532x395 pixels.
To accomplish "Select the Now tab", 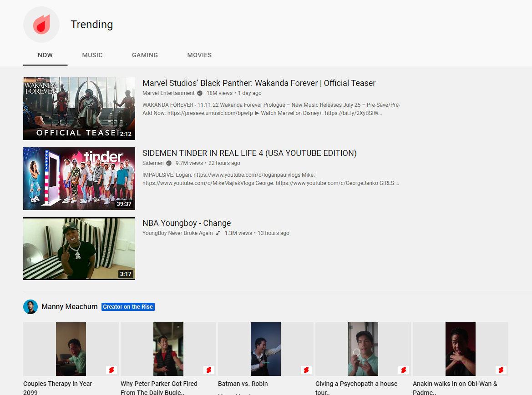I will click(46, 55).
